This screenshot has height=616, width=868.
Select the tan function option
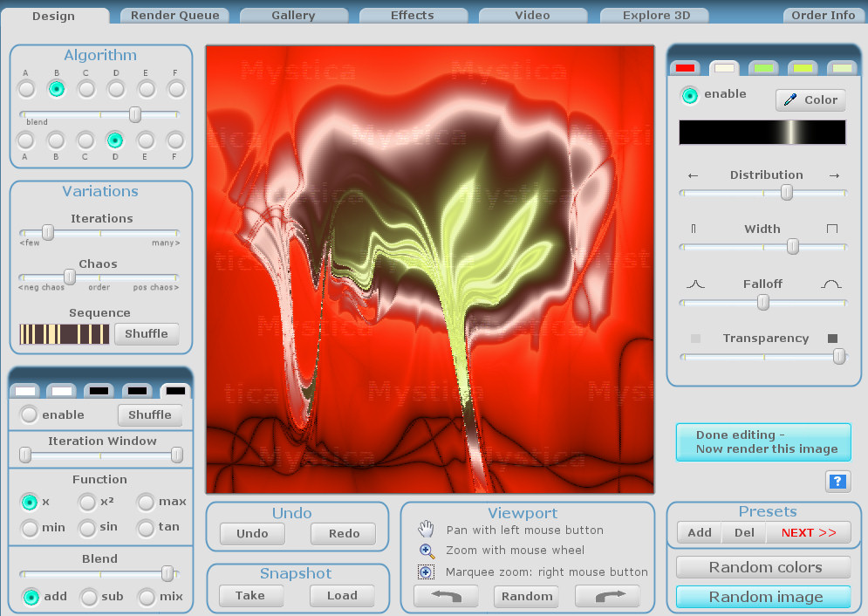coord(146,528)
